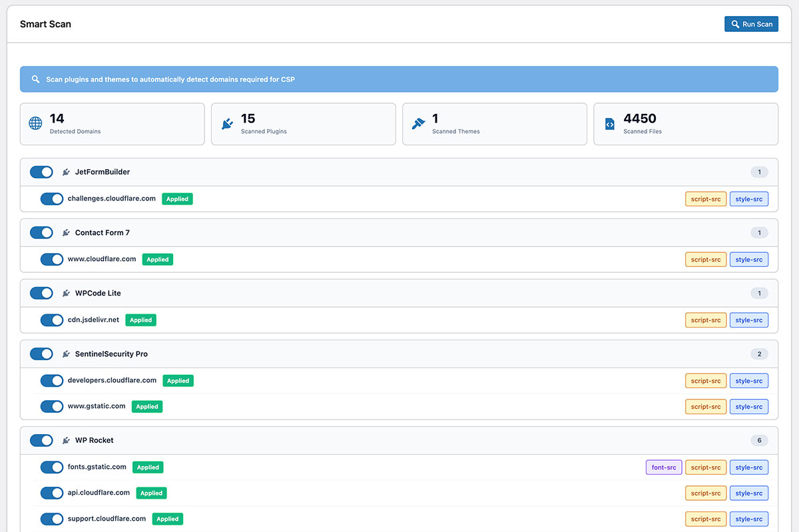Turn off the www.cloudflare.com domain switch

(52, 259)
